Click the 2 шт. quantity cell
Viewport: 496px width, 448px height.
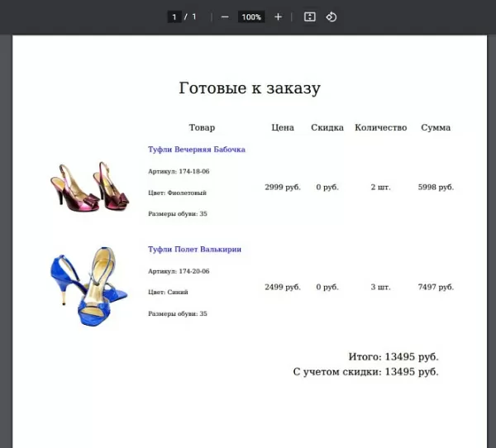pos(381,187)
